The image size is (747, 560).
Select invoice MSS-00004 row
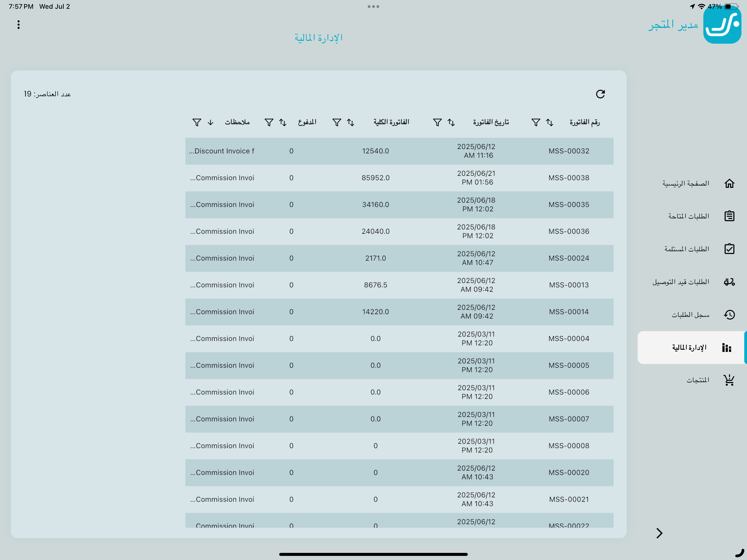pyautogui.click(x=399, y=339)
